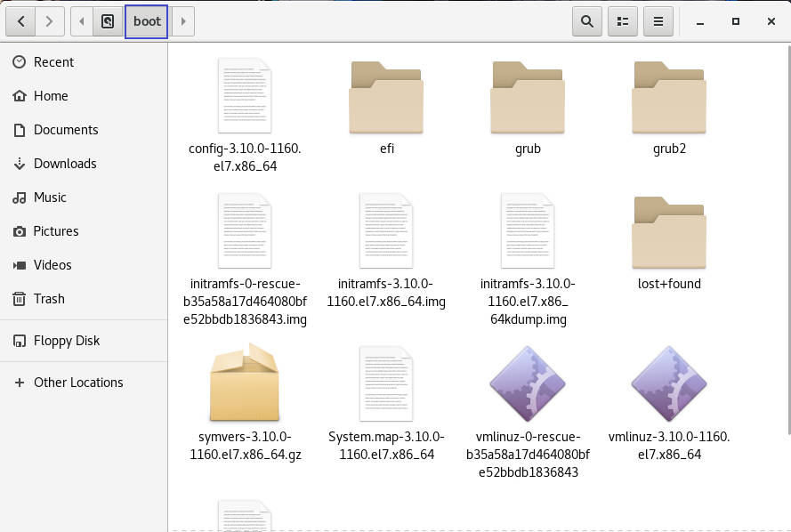Click the path bar left scroll arrow
The width and height of the screenshot is (791, 532).
82,21
